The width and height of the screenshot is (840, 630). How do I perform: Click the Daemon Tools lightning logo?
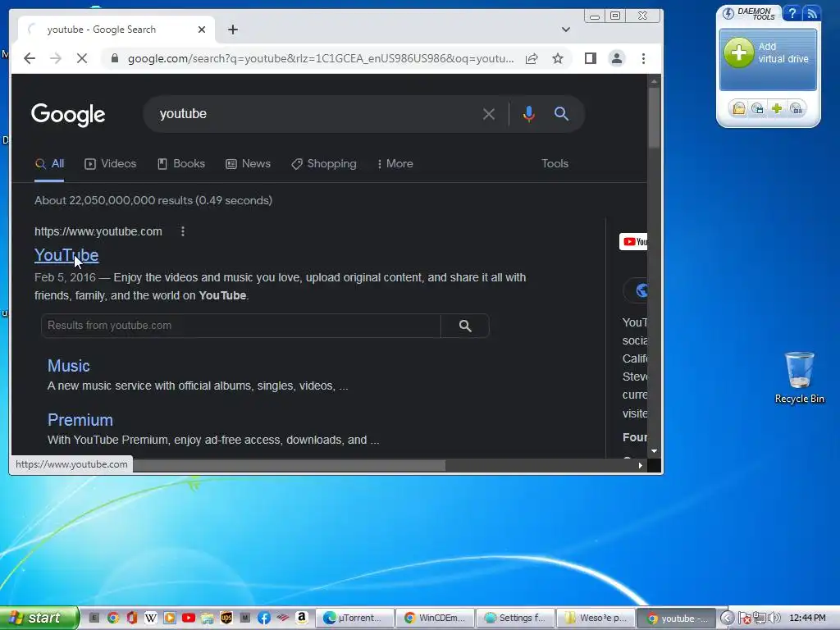tap(728, 13)
